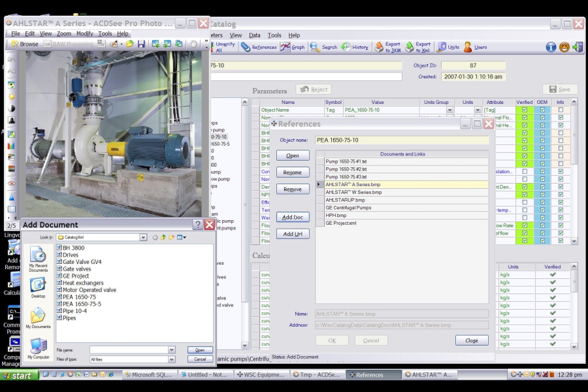Select the hand scroll tool in ACDSee
Image resolution: width=588 pixels, height=392 pixels.
193,44
